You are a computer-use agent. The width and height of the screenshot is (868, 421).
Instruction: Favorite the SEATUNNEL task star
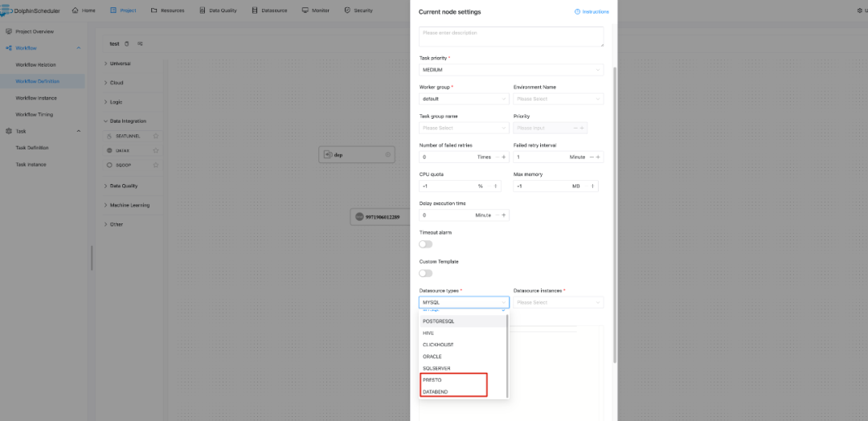click(156, 136)
